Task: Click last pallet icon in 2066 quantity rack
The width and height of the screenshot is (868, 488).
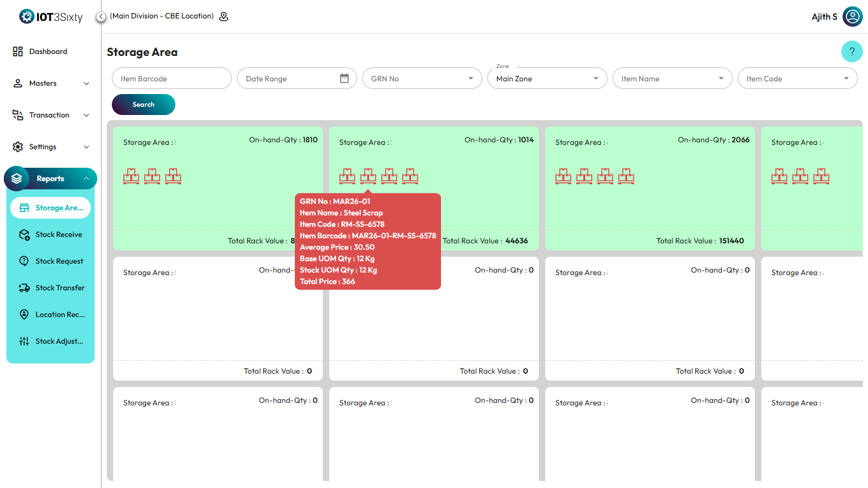Action: [x=626, y=176]
